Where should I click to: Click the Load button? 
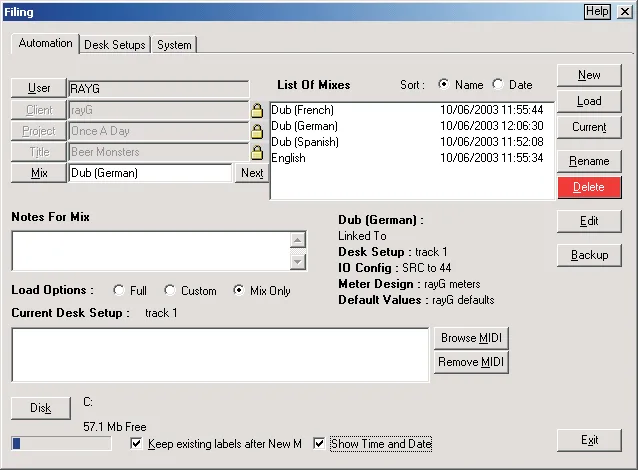pyautogui.click(x=589, y=101)
